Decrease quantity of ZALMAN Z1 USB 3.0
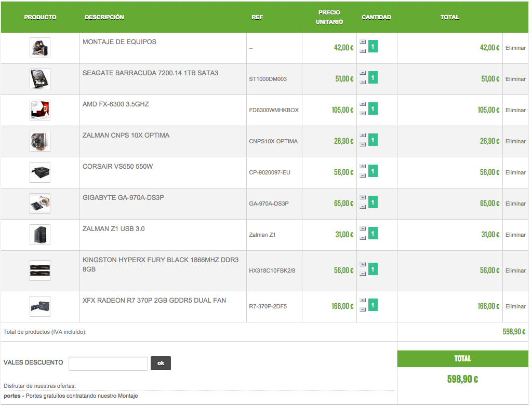The width and height of the screenshot is (532, 406). point(363,238)
